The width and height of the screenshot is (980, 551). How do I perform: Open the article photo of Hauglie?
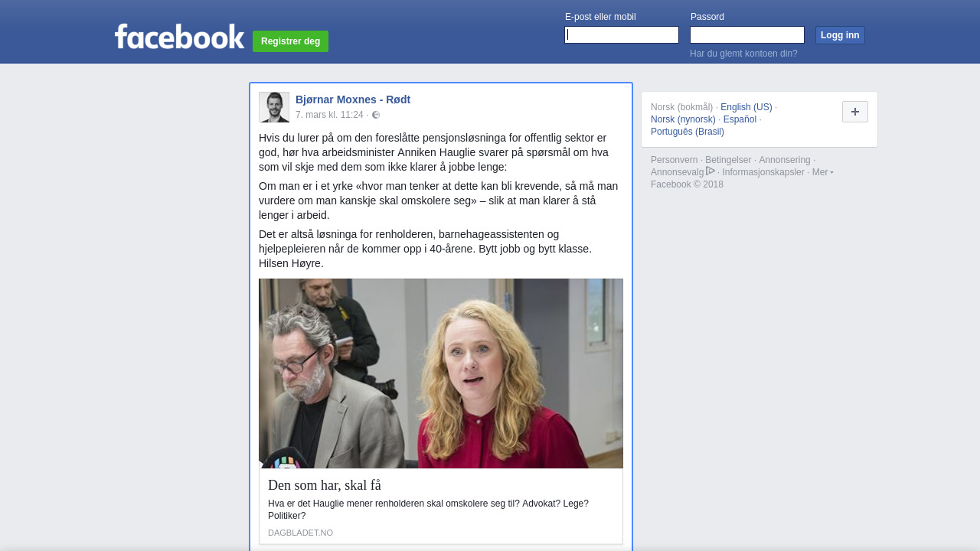[x=441, y=373]
